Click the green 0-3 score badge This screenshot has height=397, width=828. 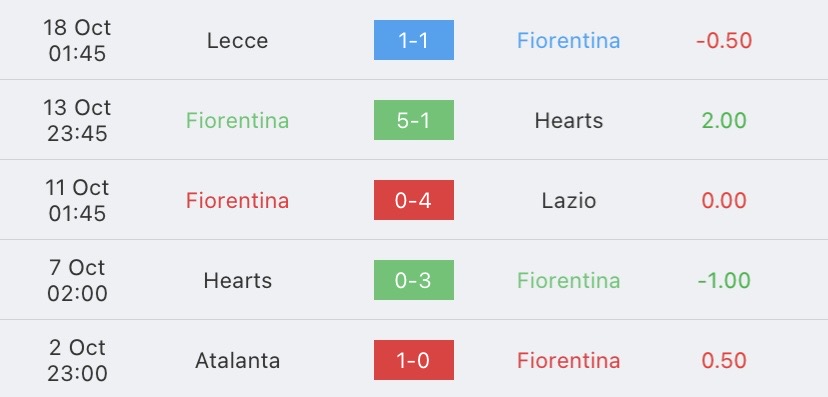tap(413, 280)
